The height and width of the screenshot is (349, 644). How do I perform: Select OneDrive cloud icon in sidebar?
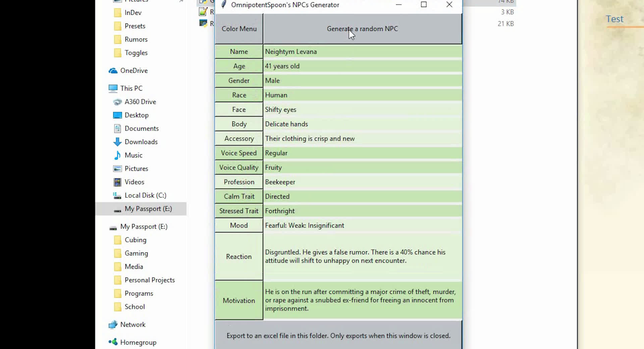(x=113, y=71)
